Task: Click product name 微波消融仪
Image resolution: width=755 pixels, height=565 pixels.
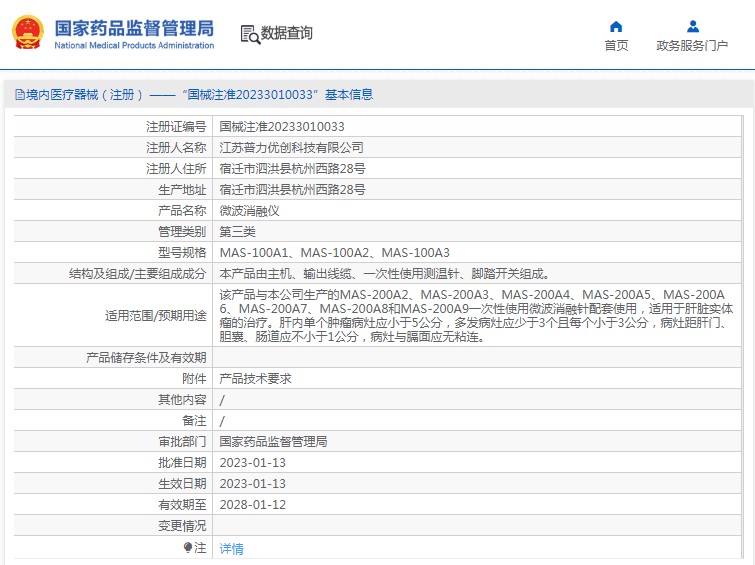Action: (249, 210)
